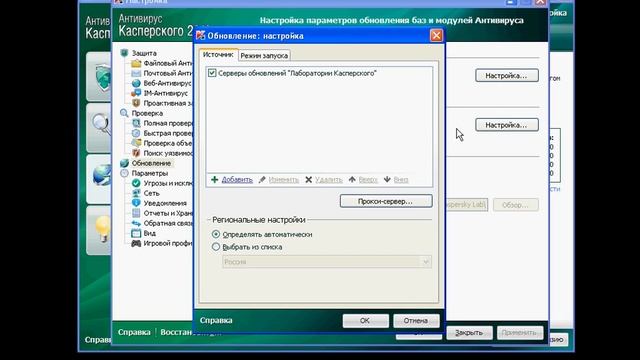Viewport: 640px width, 360px height.
Task: Click the 'Поиск уязвимостей' icon
Action: [136, 153]
